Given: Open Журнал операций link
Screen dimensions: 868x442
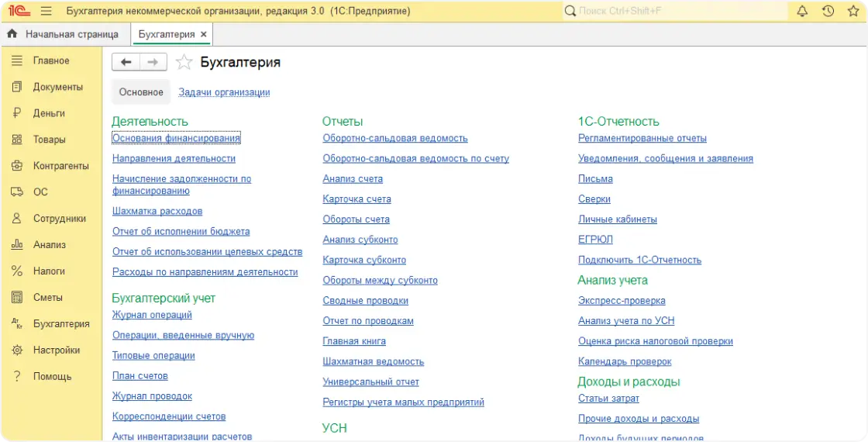Looking at the screenshot, I should [x=152, y=315].
